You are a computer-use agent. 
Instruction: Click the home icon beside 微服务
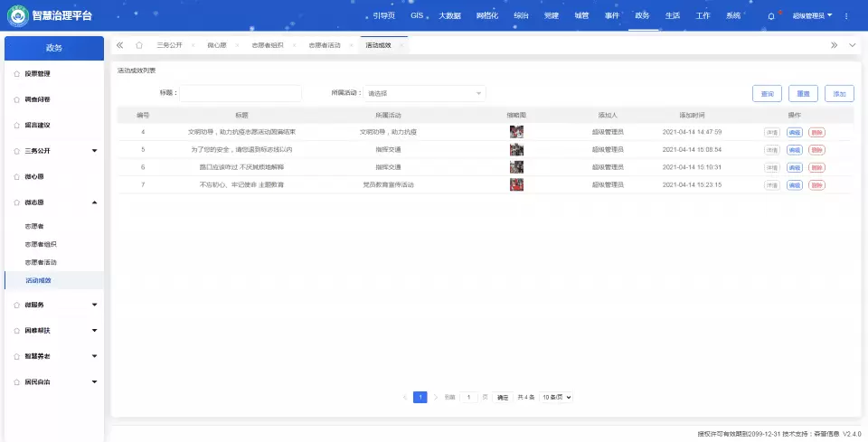[16, 305]
